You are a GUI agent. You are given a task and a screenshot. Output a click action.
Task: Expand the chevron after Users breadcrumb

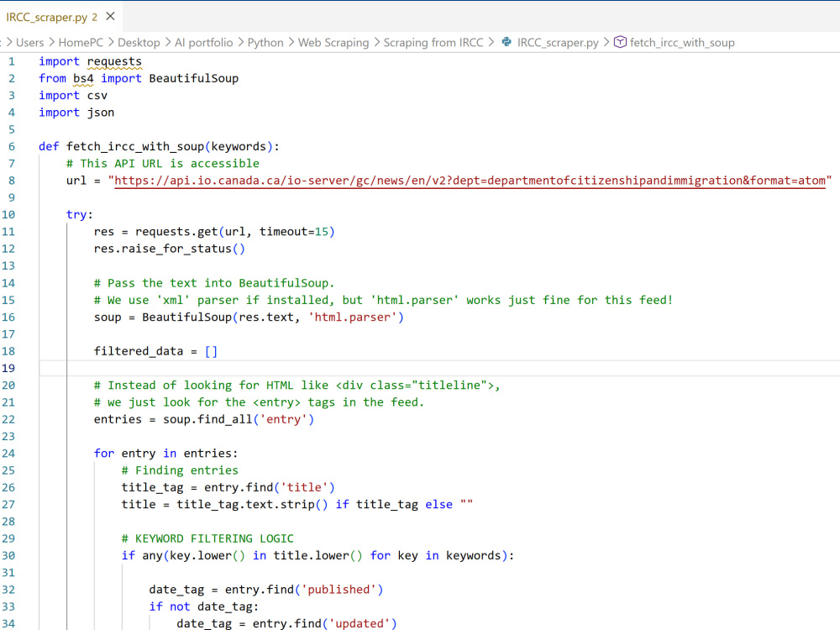51,42
